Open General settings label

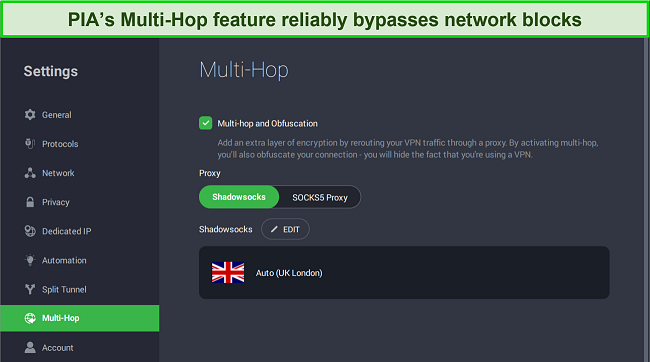pos(56,115)
